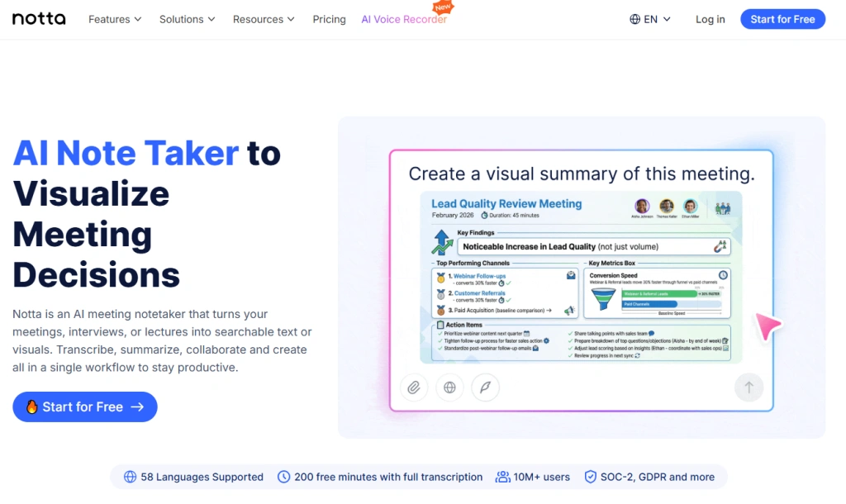Click the Notta logo
Viewport: 846px width, 504px height.
click(39, 19)
